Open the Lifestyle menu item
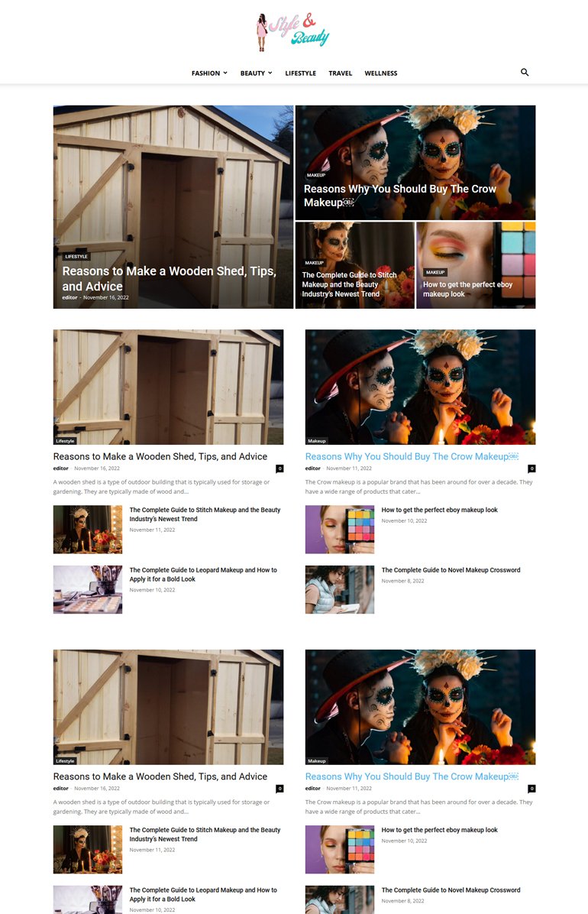Image resolution: width=588 pixels, height=914 pixels. [x=300, y=73]
